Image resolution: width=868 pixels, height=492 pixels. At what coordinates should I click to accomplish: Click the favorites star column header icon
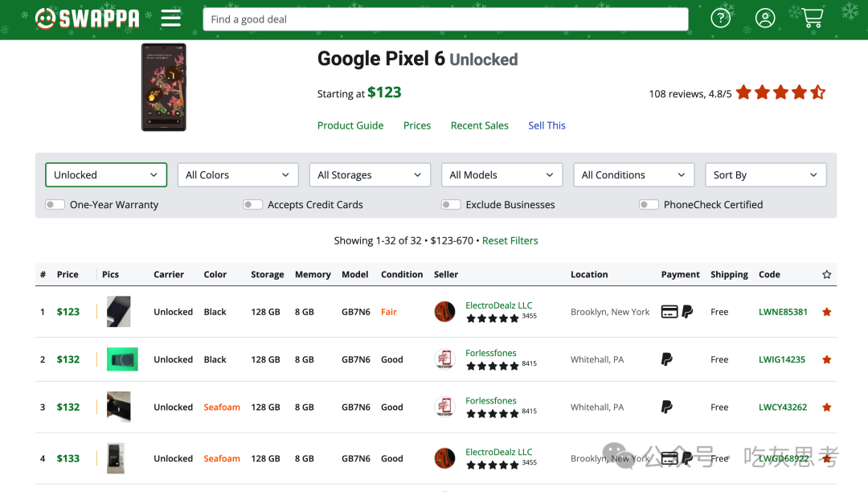coord(826,274)
